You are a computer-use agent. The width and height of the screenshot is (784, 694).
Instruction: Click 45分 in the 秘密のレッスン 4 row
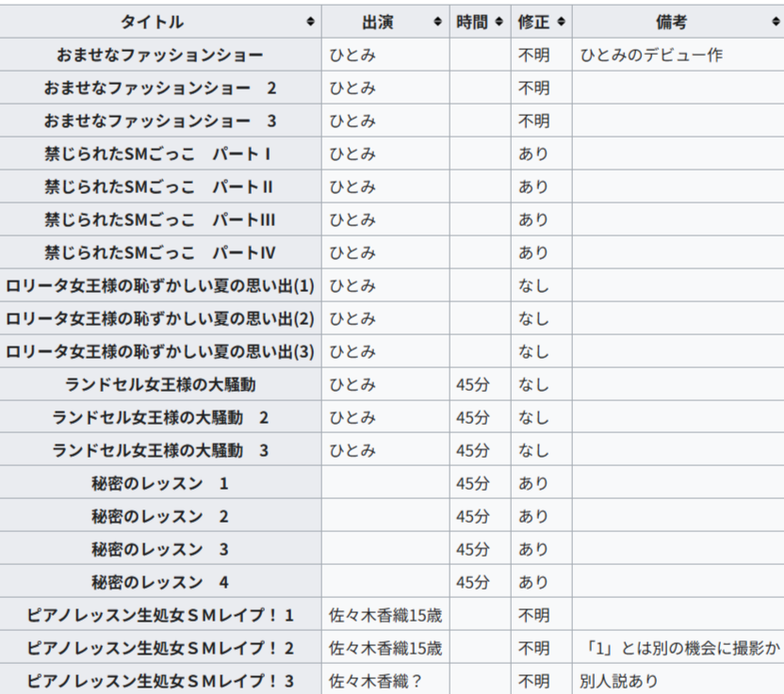[x=473, y=582]
